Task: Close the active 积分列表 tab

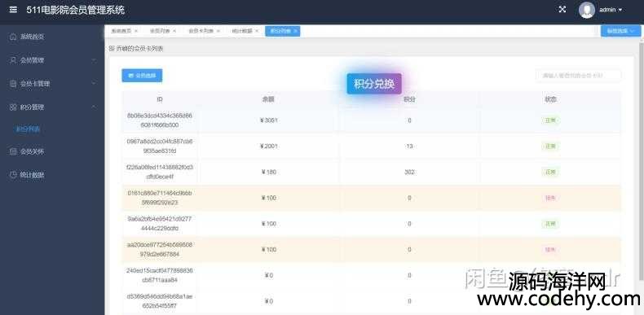Action: [x=295, y=31]
